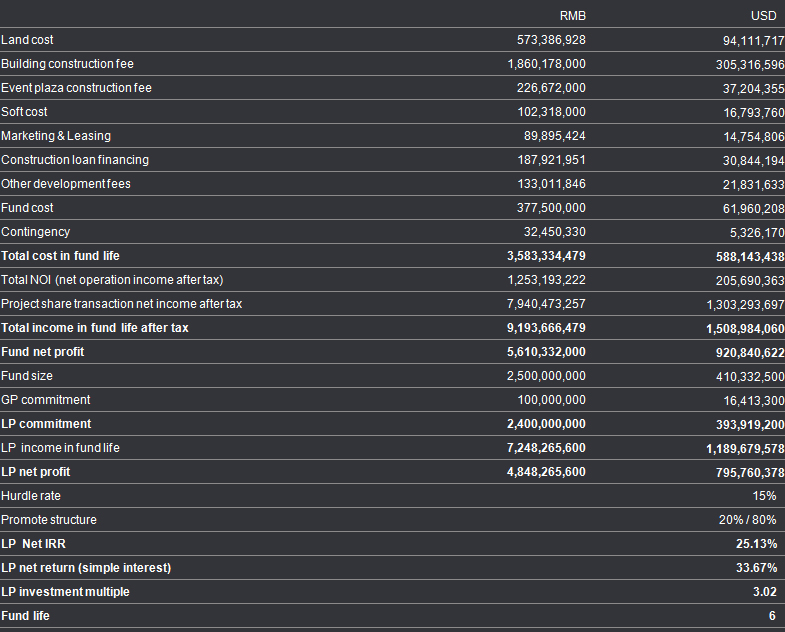Image resolution: width=785 pixels, height=632 pixels.
Task: Click the Contingency RMB amount
Action: pyautogui.click(x=555, y=232)
